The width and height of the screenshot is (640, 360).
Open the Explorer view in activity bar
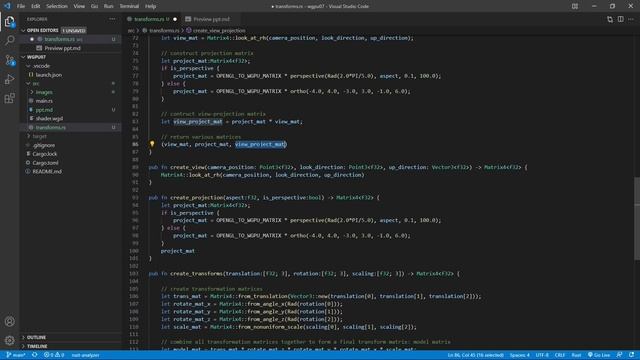(9, 22)
